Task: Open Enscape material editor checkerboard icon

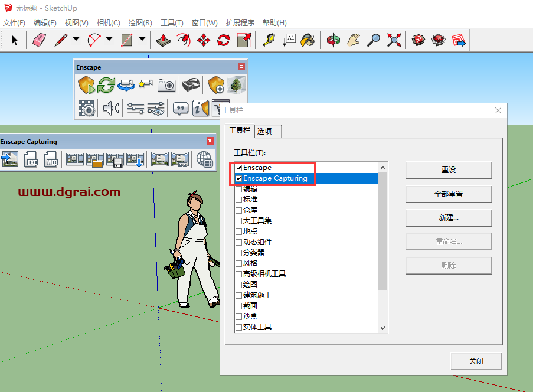Action: point(87,109)
